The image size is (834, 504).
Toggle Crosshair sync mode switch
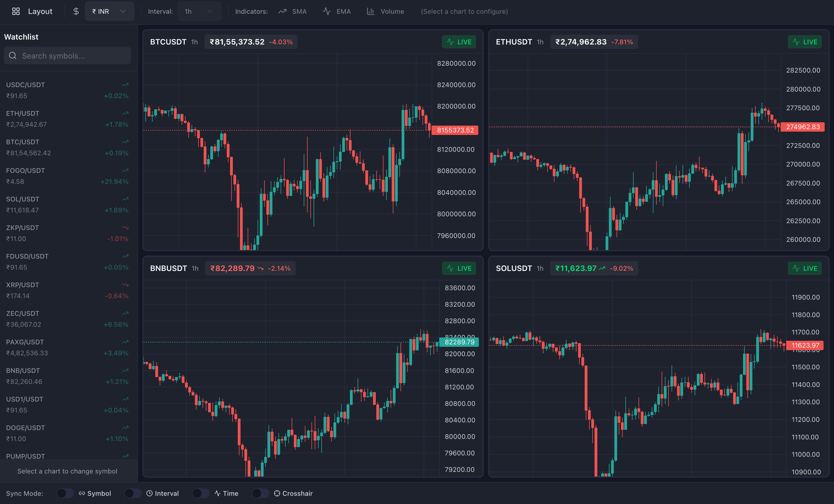pyautogui.click(x=260, y=493)
